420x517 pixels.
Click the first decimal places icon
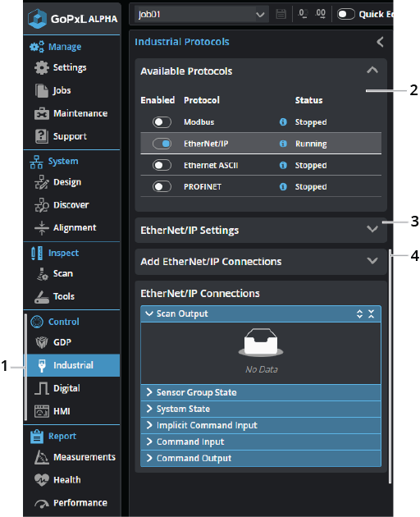click(x=303, y=14)
